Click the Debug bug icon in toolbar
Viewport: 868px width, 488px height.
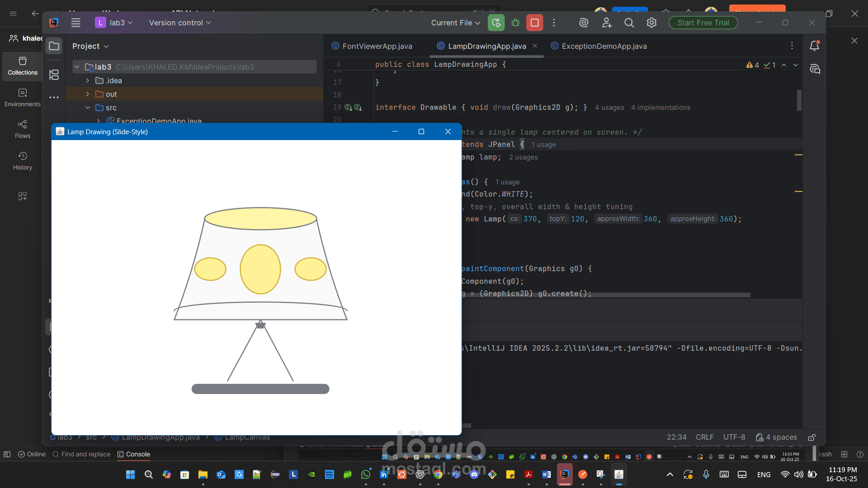coord(515,23)
